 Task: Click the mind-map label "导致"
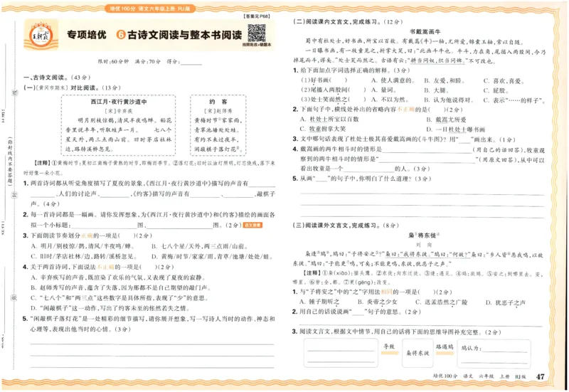pos(389,346)
